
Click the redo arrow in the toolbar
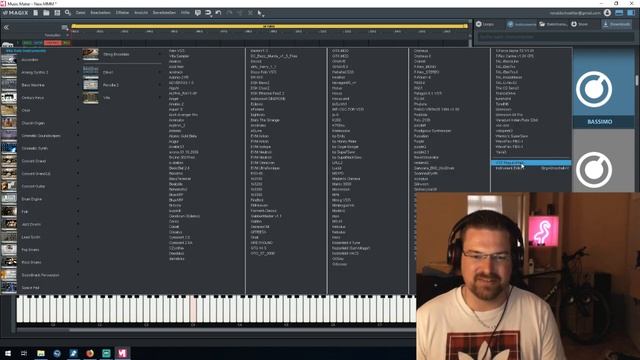[229, 13]
